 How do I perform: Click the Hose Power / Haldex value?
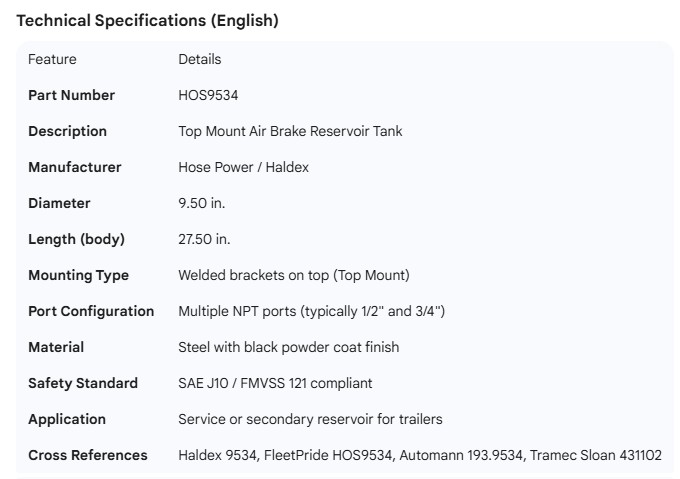pos(243,167)
